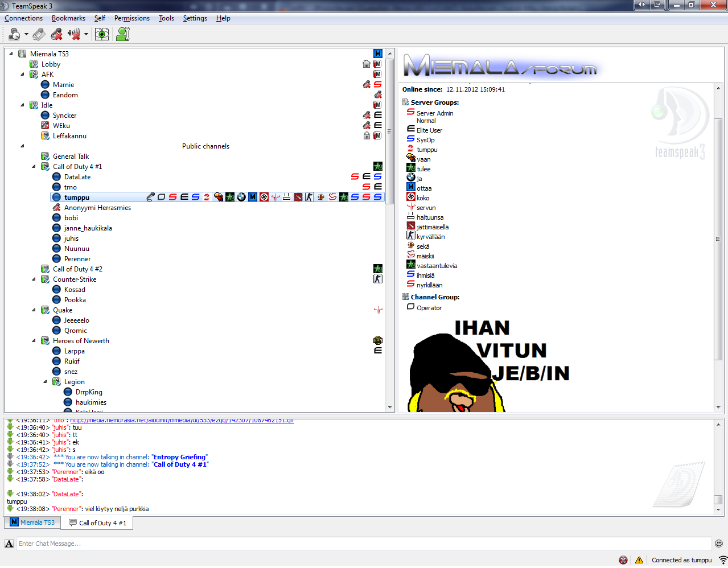This screenshot has height=568, width=728.
Task: Open the text formatting A icon
Action: click(x=9, y=544)
